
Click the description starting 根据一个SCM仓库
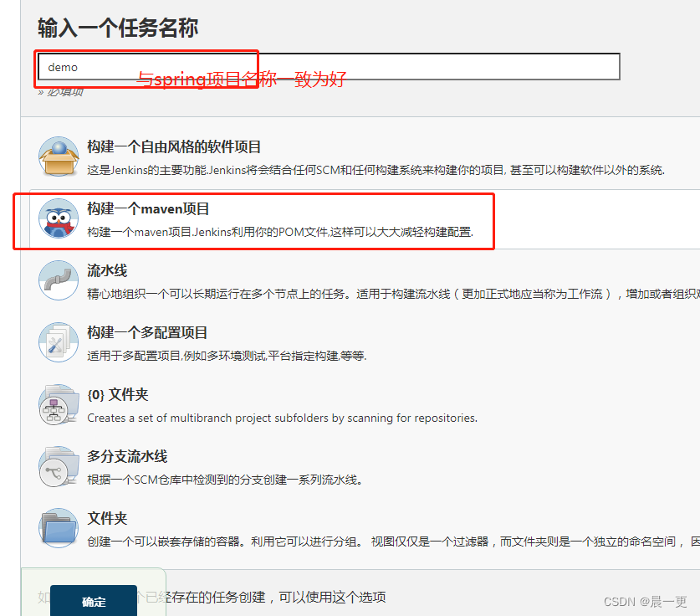coord(225,480)
